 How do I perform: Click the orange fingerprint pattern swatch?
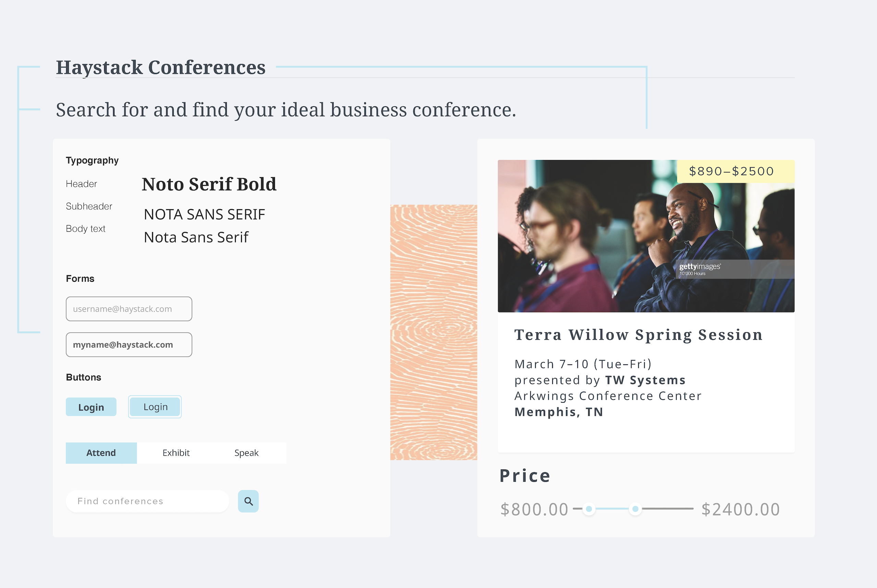pyautogui.click(x=433, y=332)
